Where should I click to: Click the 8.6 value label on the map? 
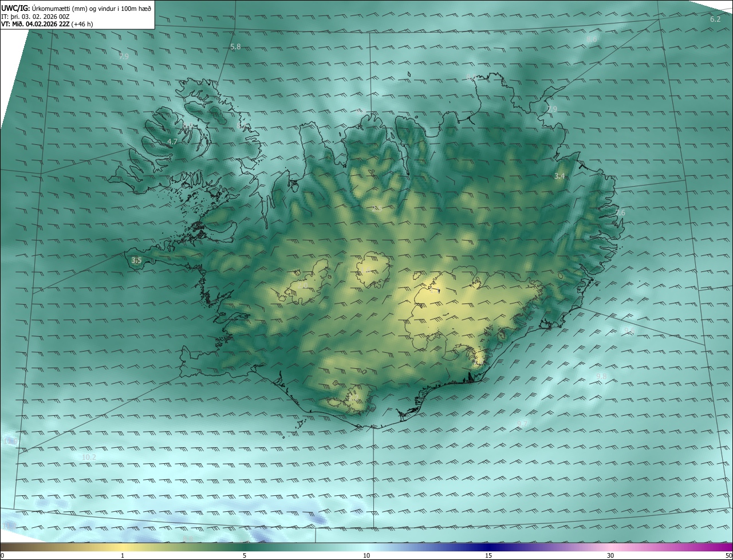592,39
